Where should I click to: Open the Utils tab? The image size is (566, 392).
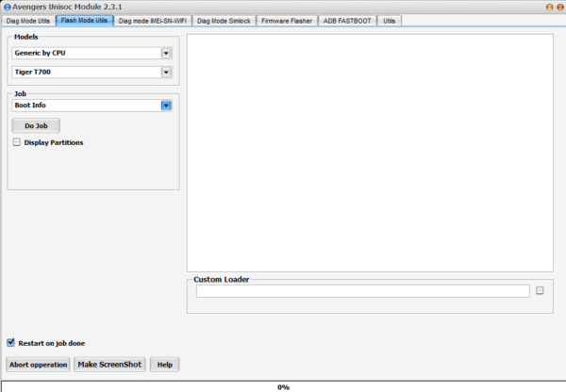pyautogui.click(x=389, y=21)
